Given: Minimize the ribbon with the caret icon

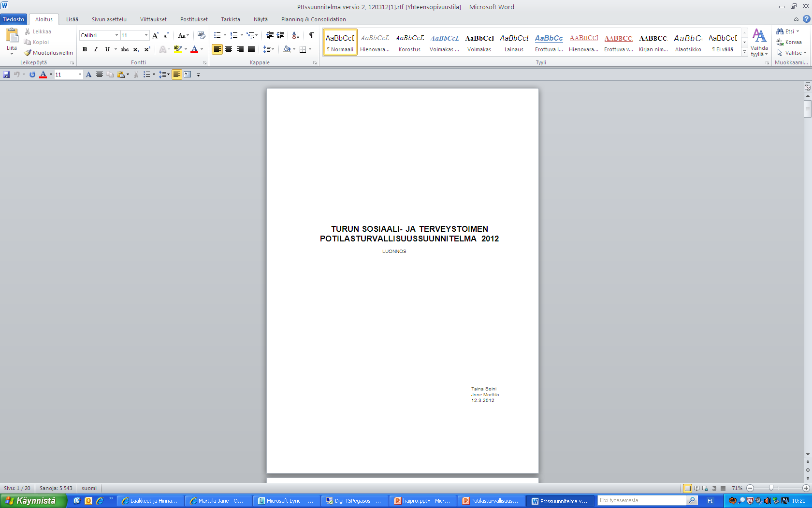Looking at the screenshot, I should pyautogui.click(x=796, y=19).
